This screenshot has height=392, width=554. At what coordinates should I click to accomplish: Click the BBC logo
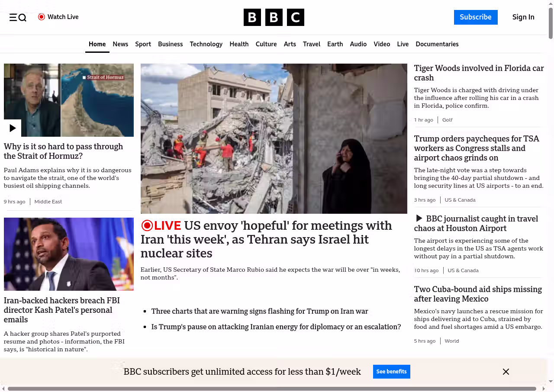pos(274,17)
